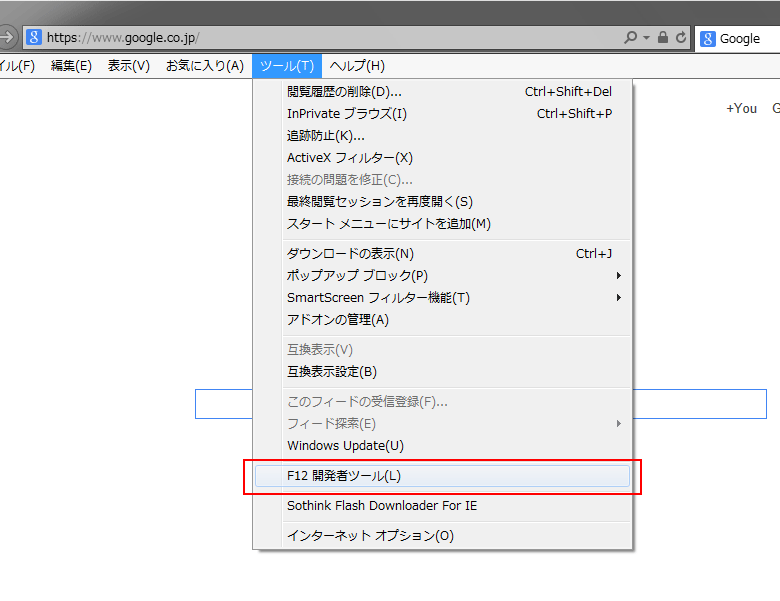This screenshot has width=780, height=601.
Task: Choose ダウンロードの表示(N) menu entry
Action: (x=443, y=254)
